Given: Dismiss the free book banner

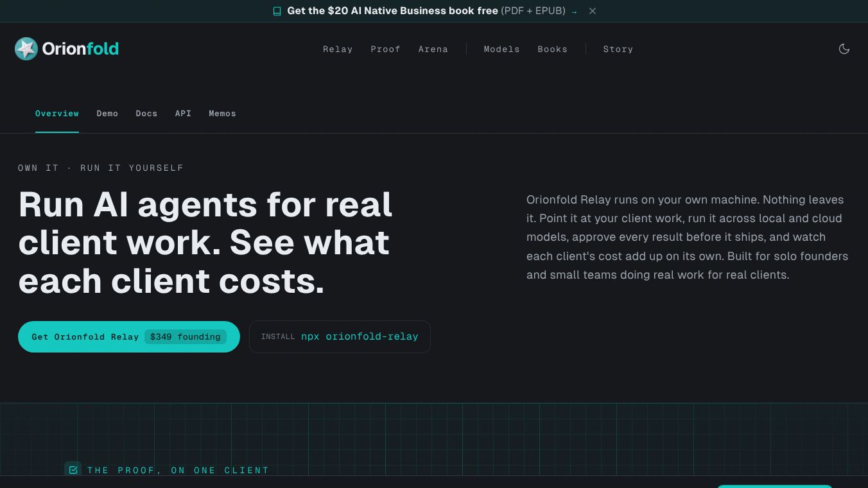Looking at the screenshot, I should (x=593, y=11).
